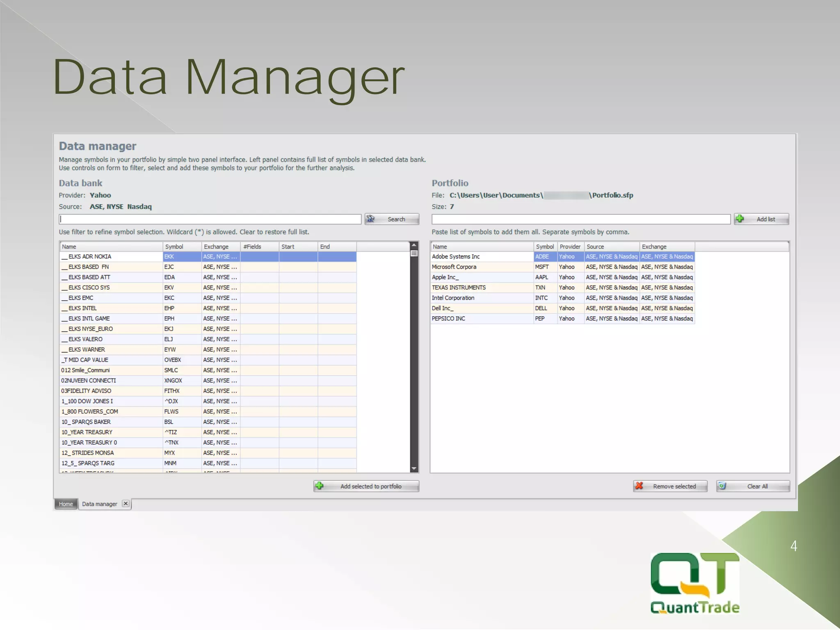
Task: Sort portfolio by Provider column header
Action: [571, 247]
